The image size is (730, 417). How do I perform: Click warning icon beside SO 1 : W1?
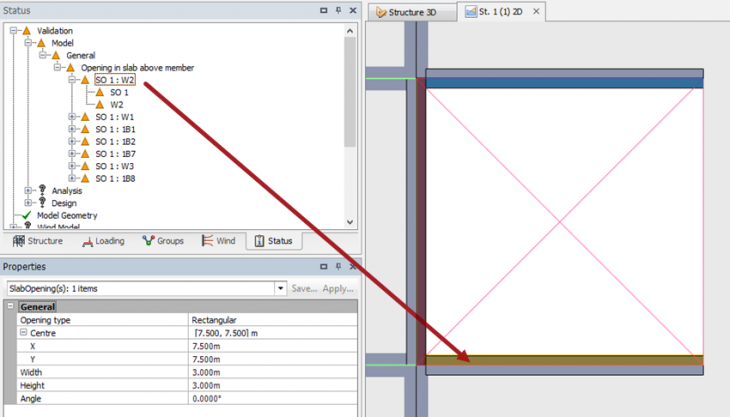[85, 117]
